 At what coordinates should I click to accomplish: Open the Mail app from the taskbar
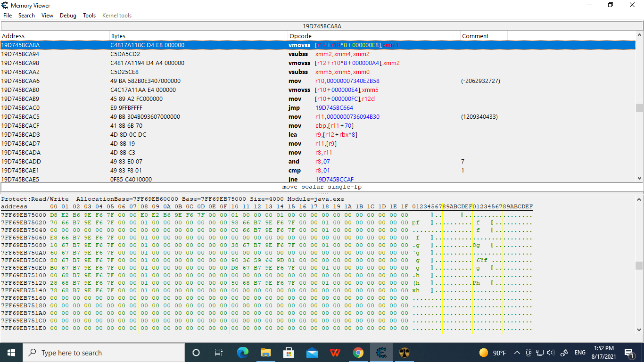point(312,352)
